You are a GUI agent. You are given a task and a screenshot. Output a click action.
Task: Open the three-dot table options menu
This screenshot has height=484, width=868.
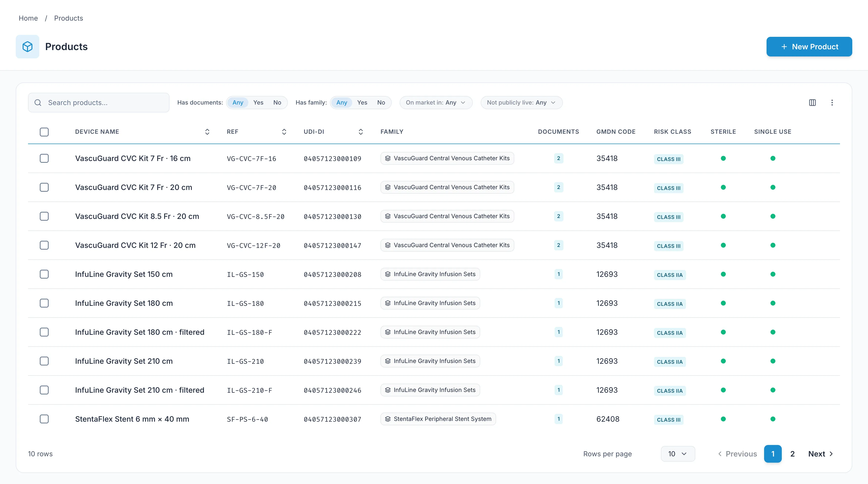832,102
